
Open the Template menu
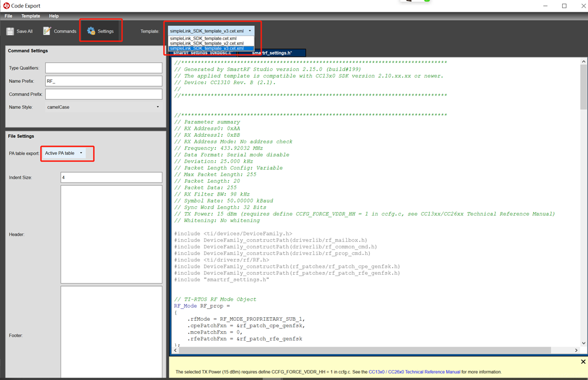click(x=31, y=16)
